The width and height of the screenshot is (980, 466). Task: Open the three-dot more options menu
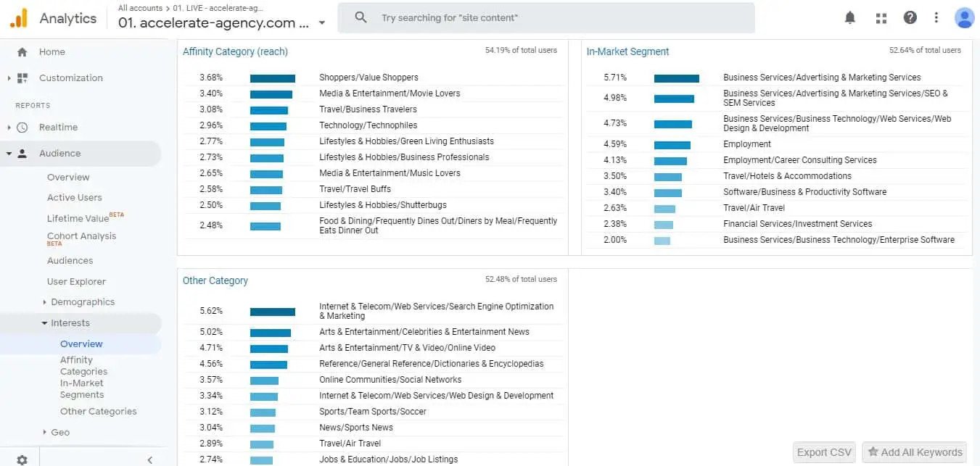(936, 18)
